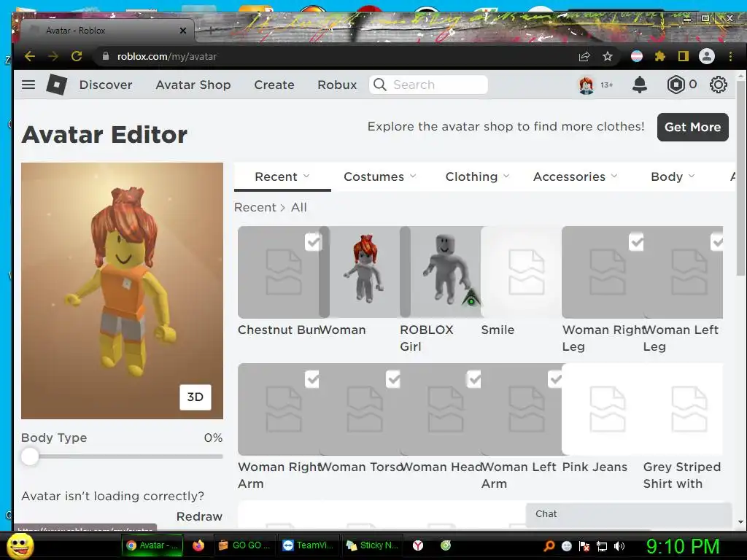Select the ROBLOX Girl costume thumbnail
The height and width of the screenshot is (560, 747).
point(441,272)
